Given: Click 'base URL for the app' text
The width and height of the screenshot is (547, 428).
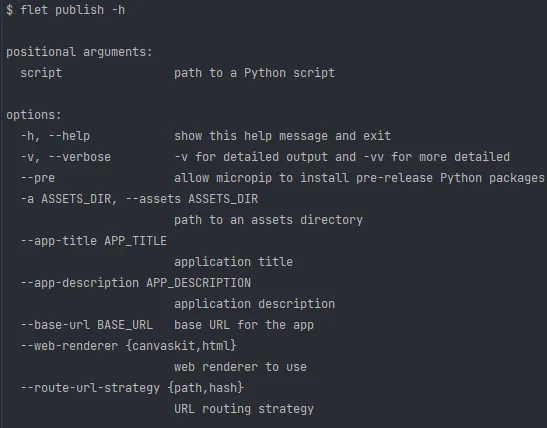Looking at the screenshot, I should pos(244,325).
